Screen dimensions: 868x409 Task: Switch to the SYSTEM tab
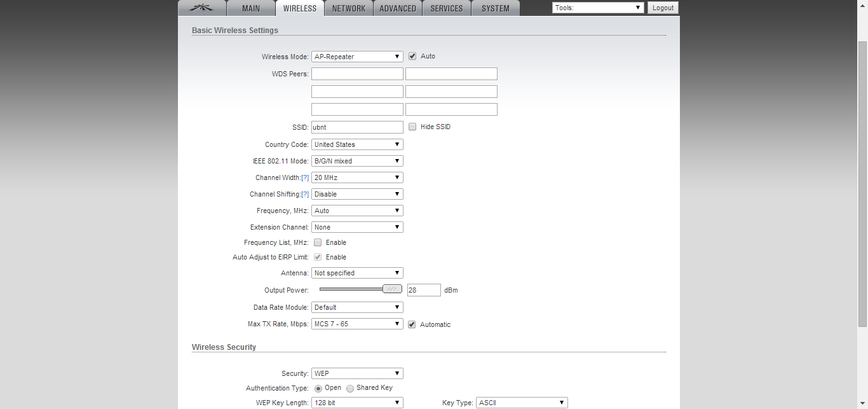pos(496,8)
